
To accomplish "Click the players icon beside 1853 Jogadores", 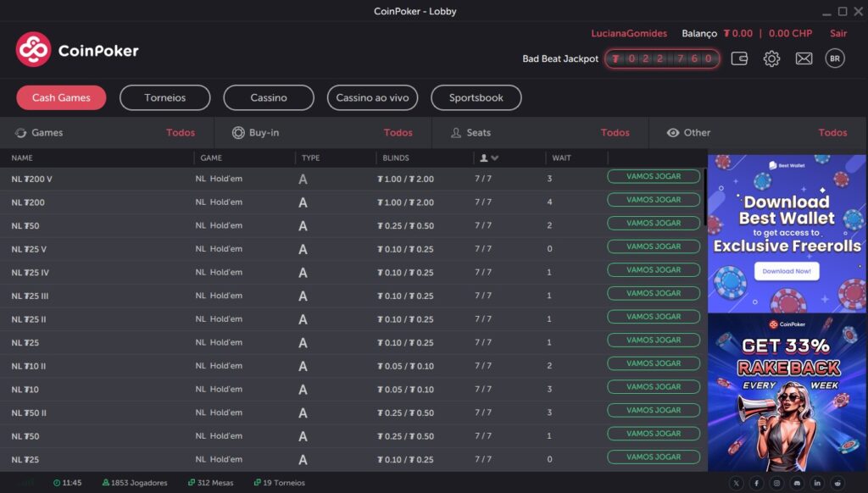I will [x=106, y=483].
